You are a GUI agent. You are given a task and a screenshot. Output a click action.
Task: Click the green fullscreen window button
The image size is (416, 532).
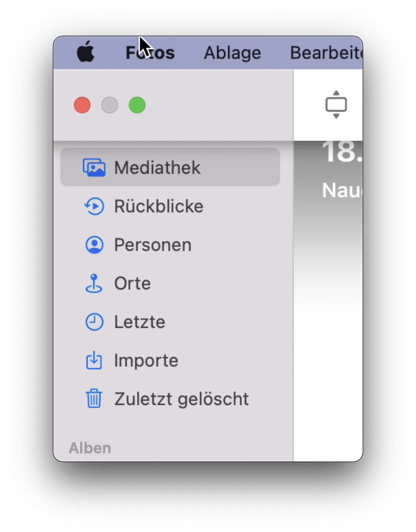tap(137, 105)
